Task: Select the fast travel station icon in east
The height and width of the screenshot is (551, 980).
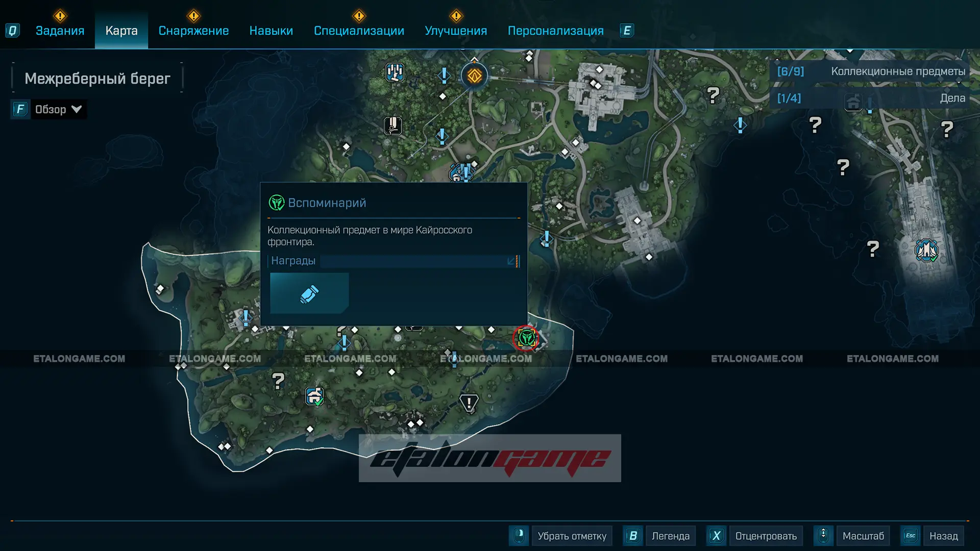Action: pos(926,250)
